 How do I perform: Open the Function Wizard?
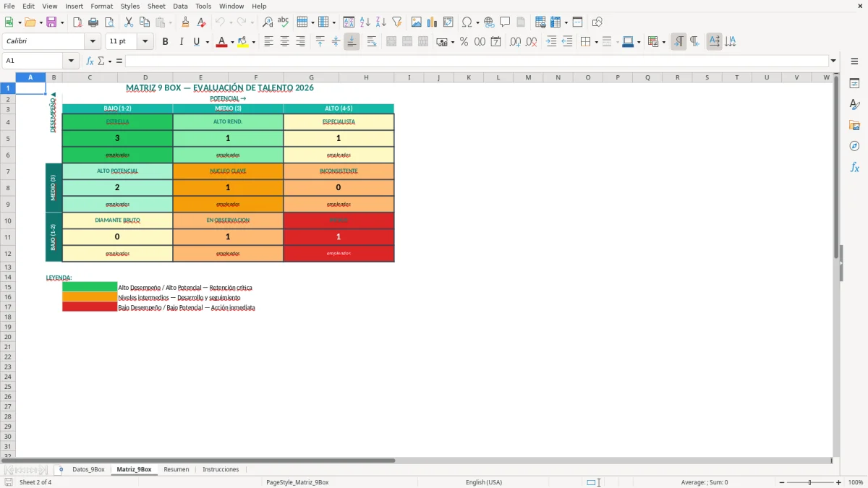[90, 61]
